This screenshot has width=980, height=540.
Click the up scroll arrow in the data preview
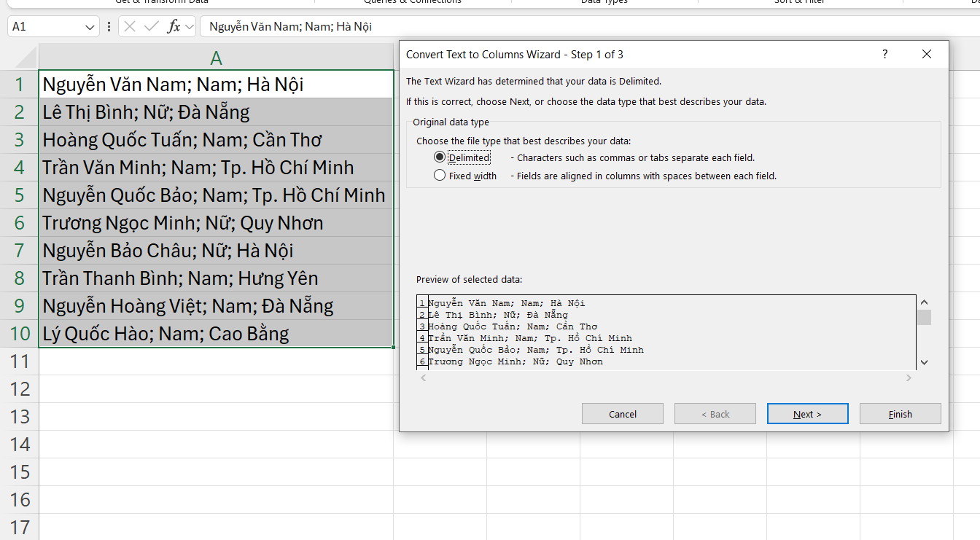(x=925, y=300)
